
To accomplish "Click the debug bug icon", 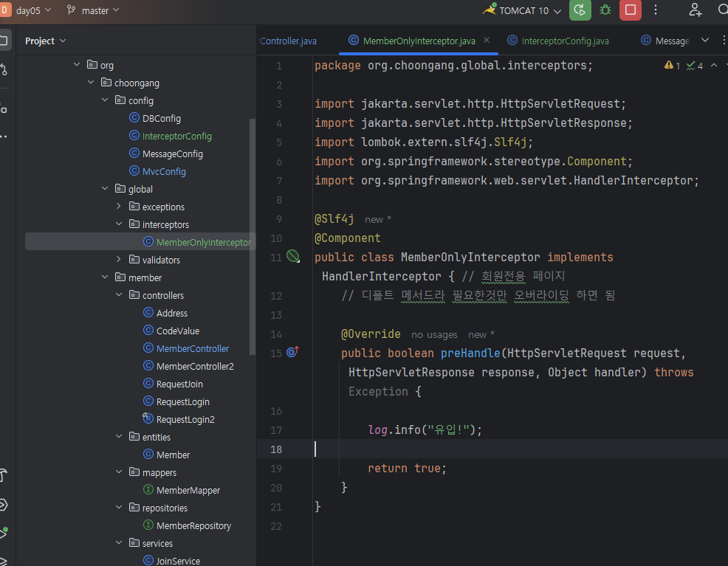I will [605, 10].
